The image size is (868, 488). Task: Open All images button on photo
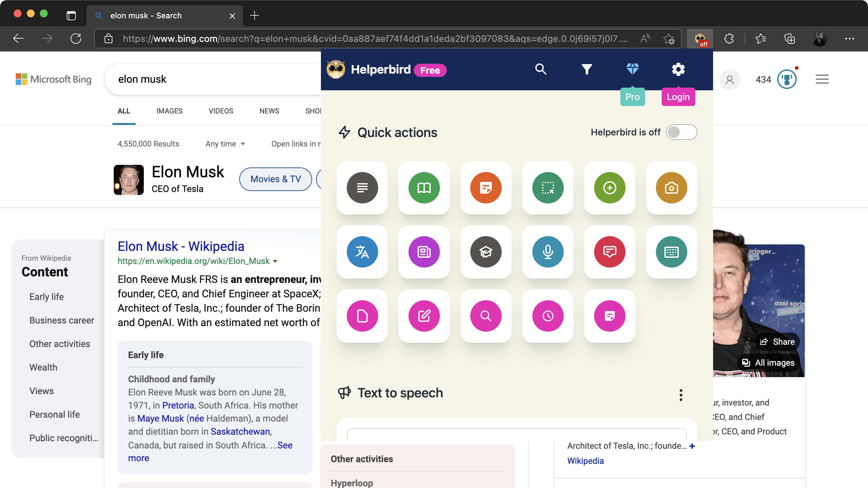(x=768, y=363)
